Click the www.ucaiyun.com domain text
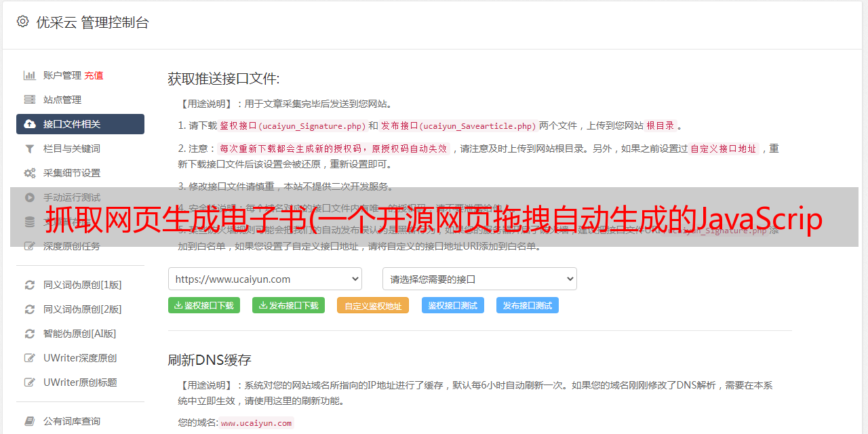The height and width of the screenshot is (434, 868). tap(256, 422)
